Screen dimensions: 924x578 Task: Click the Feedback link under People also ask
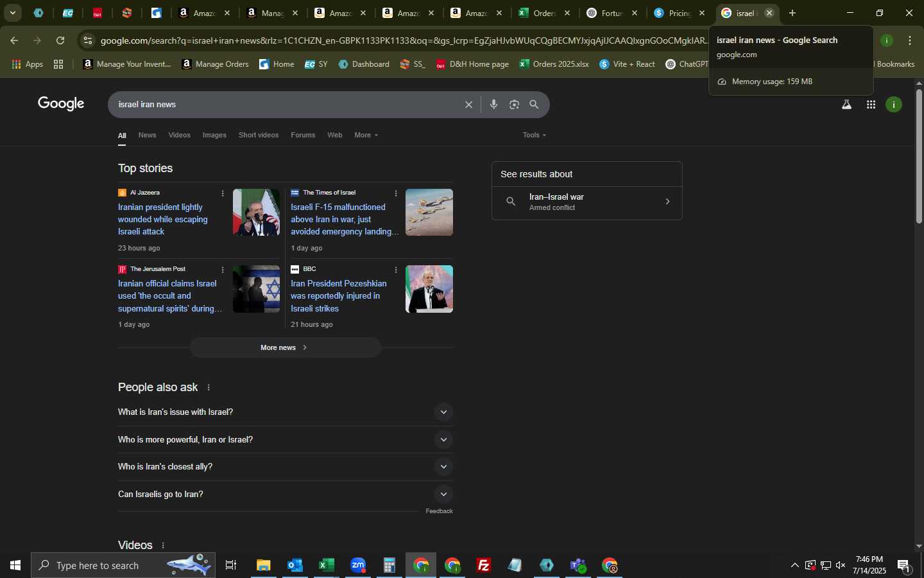439,511
